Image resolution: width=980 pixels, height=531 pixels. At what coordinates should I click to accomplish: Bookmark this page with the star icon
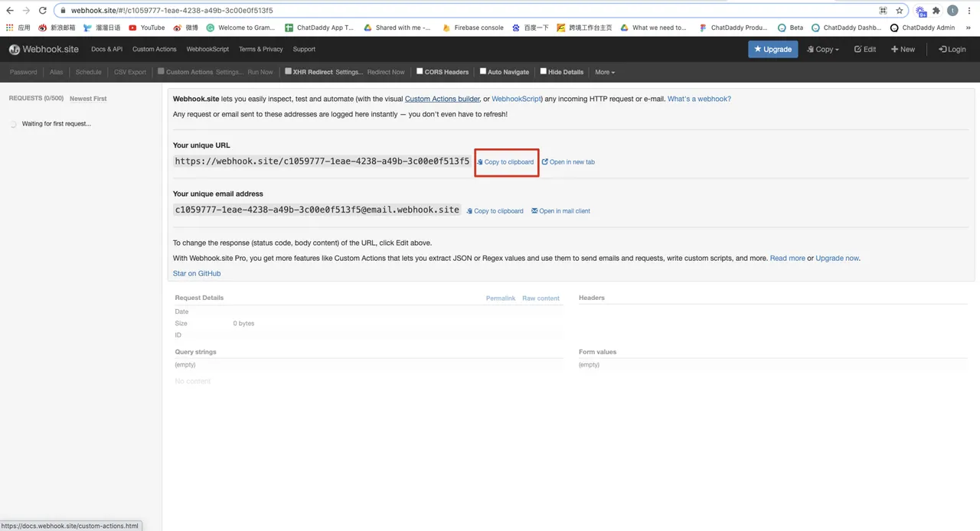pyautogui.click(x=900, y=11)
